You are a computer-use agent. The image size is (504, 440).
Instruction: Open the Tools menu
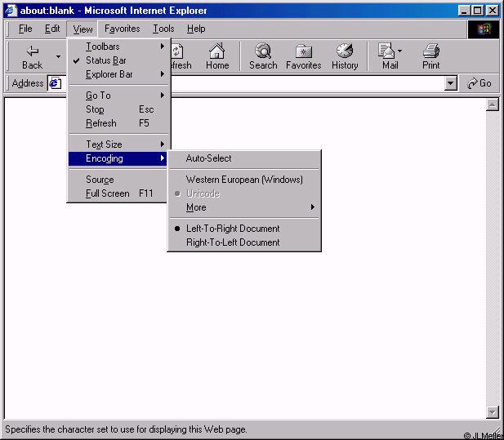[163, 29]
